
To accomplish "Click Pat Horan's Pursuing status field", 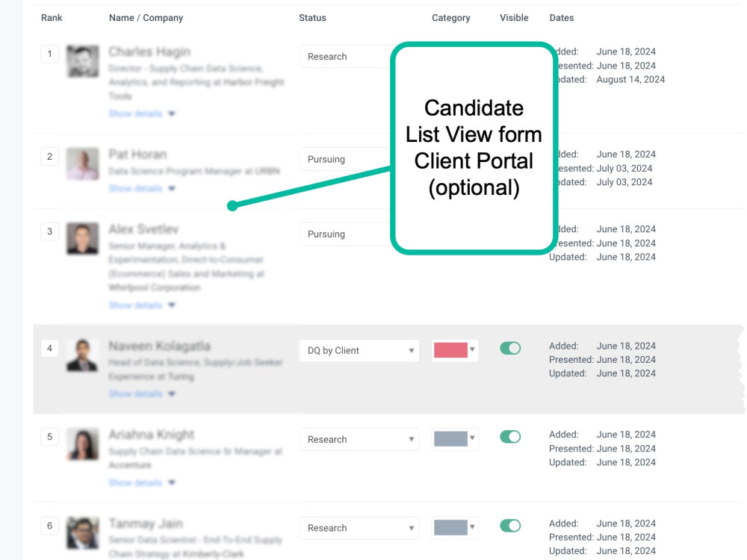I will click(x=346, y=159).
